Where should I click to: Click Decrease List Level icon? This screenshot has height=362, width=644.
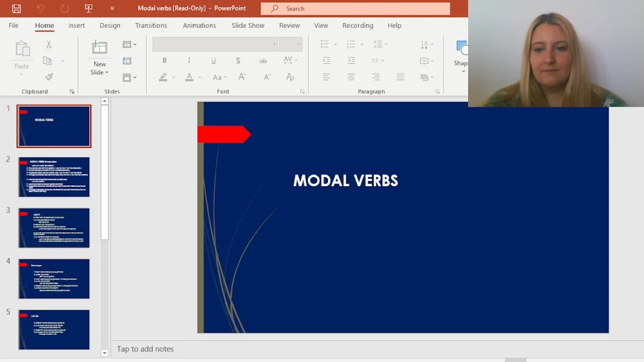327,60
